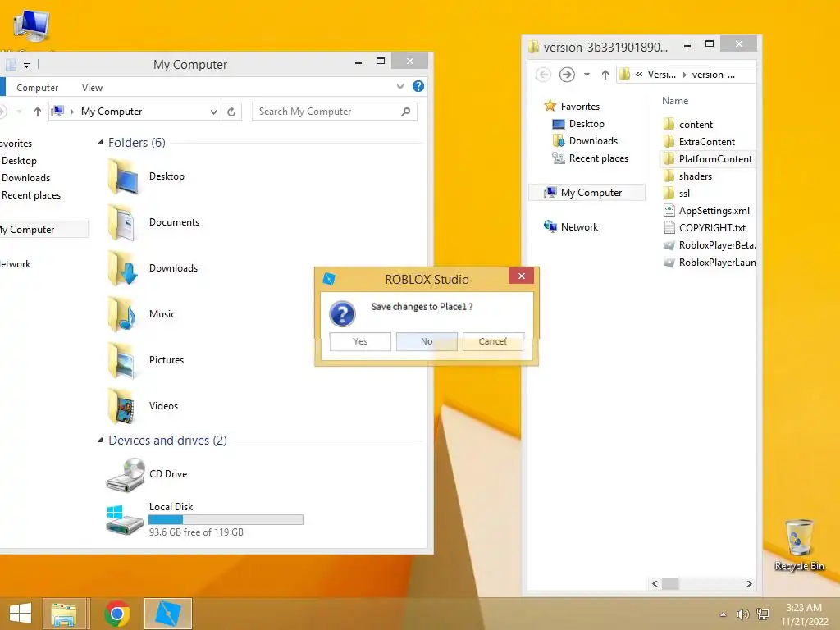
Task: Select the AppSettings.xml file
Action: click(x=706, y=211)
